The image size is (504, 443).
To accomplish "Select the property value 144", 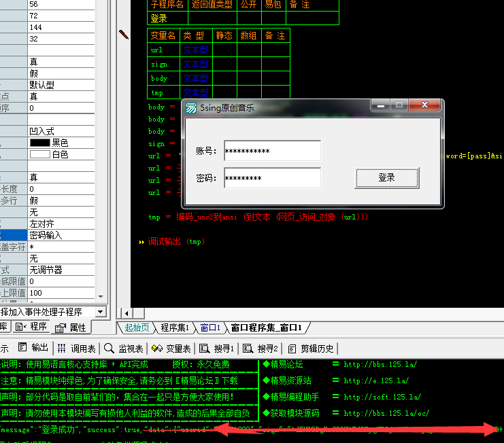I will (x=61, y=27).
